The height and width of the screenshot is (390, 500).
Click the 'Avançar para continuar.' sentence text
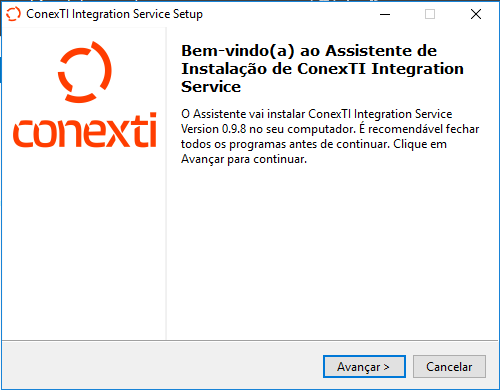tap(244, 159)
